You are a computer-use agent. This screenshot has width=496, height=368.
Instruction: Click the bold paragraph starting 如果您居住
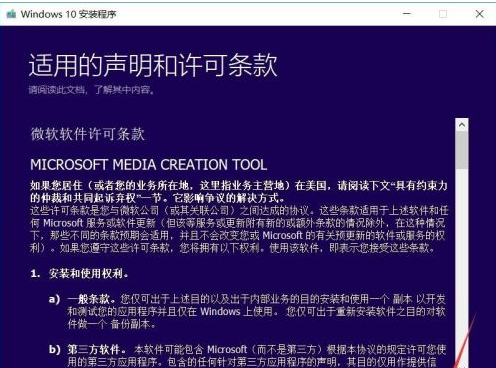[x=239, y=192]
